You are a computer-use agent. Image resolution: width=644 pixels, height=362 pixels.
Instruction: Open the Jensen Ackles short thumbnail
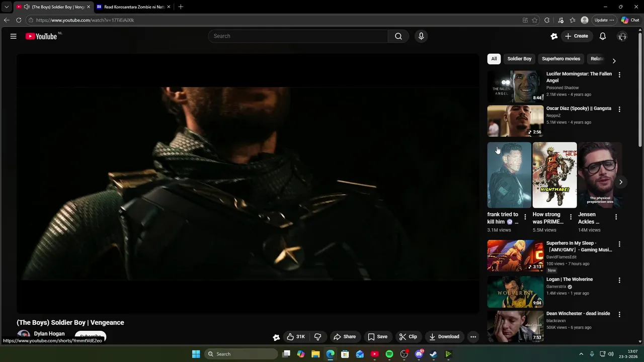[x=600, y=175]
